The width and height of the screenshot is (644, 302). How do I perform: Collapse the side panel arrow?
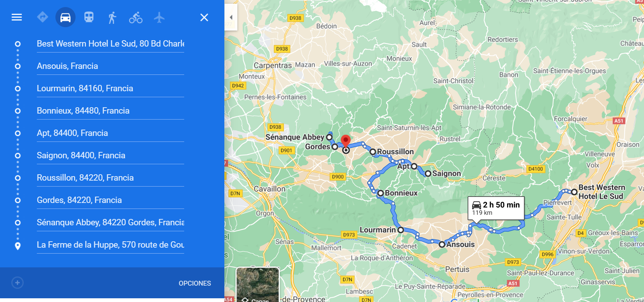click(x=231, y=17)
